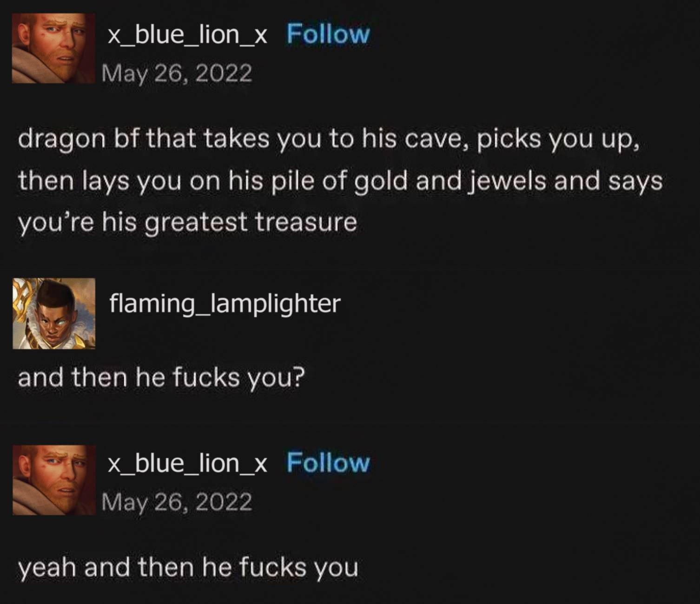Screen dimensions: 700x604
Task: Click the first post's May 26, 2022 timestamp
Action: pos(177,73)
